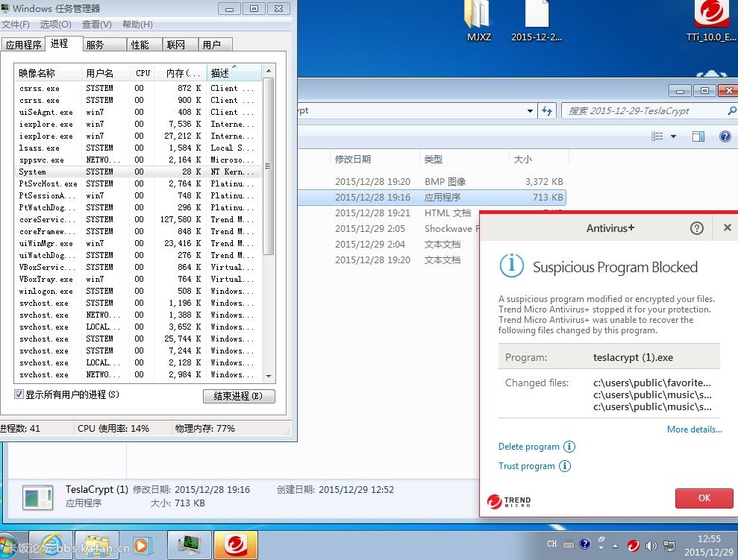
Task: Open the TTi_10.0_E... Trend Micro desktop icon
Action: (711, 21)
